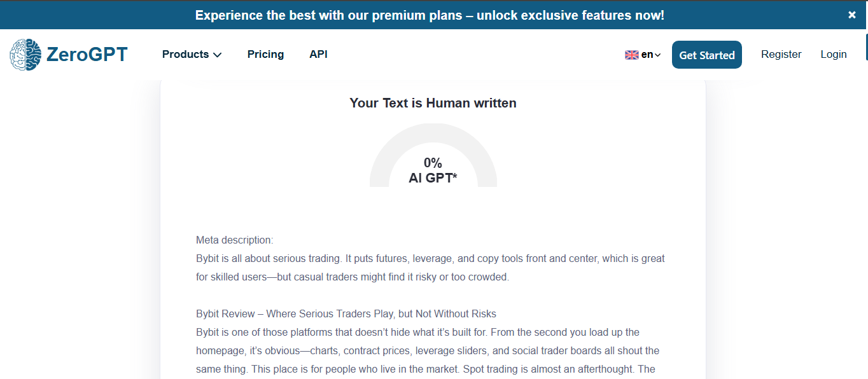The height and width of the screenshot is (379, 868).
Task: Click the "Meta description:" text line
Action: pos(234,240)
